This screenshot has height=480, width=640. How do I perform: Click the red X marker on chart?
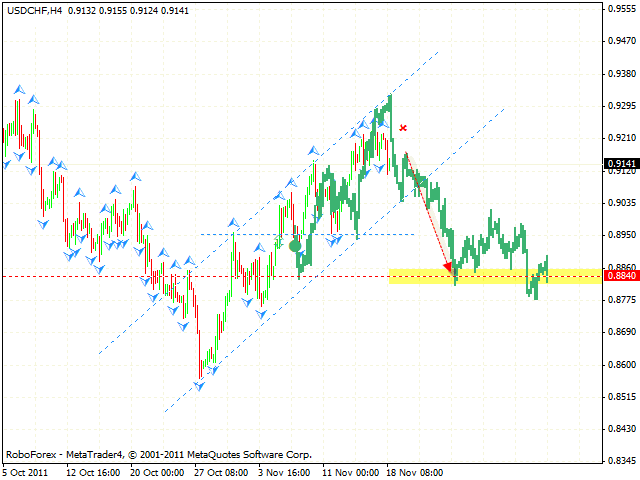tap(403, 128)
